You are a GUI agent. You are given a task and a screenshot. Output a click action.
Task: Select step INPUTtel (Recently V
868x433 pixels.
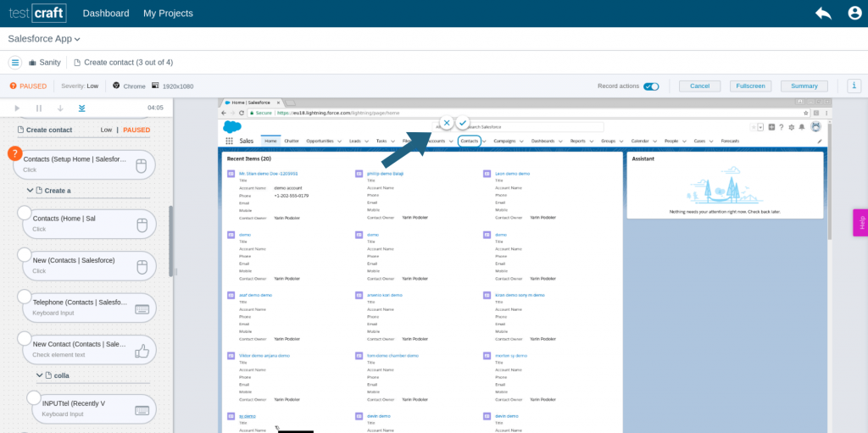93,408
